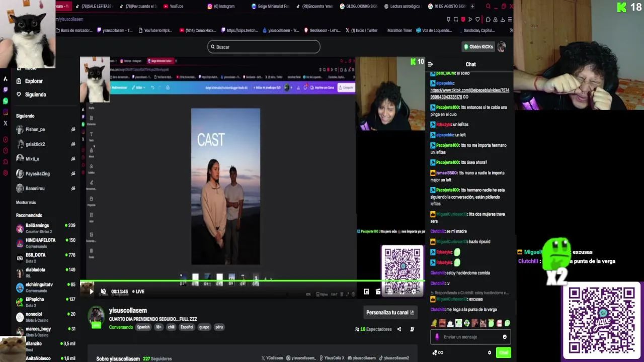Click the Enviar un mensaje chat input
Screen dimensions: 644x362
pos(470,337)
